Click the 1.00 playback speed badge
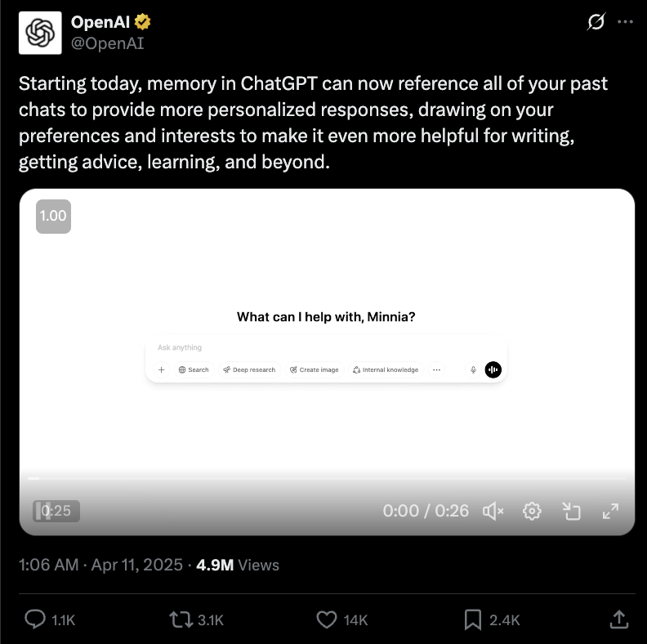Viewport: 647px width, 644px height. pyautogui.click(x=53, y=217)
